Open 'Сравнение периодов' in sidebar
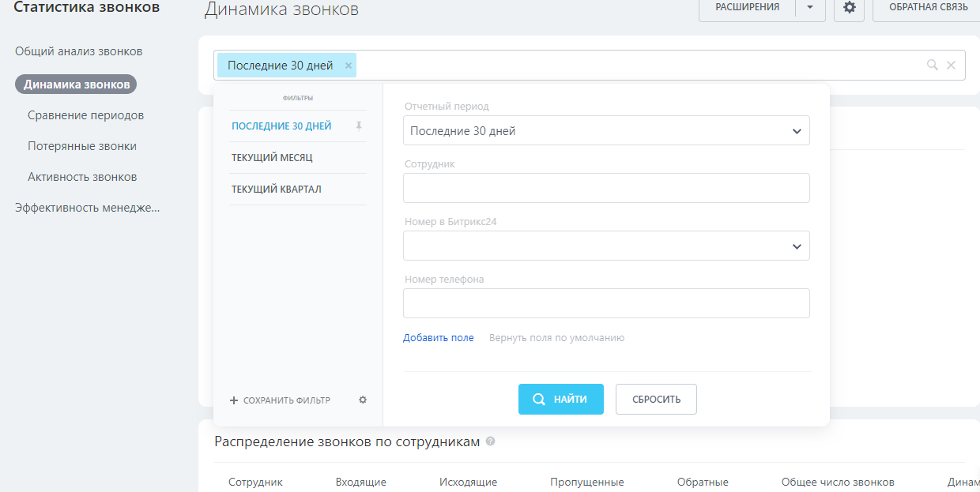 click(x=85, y=115)
